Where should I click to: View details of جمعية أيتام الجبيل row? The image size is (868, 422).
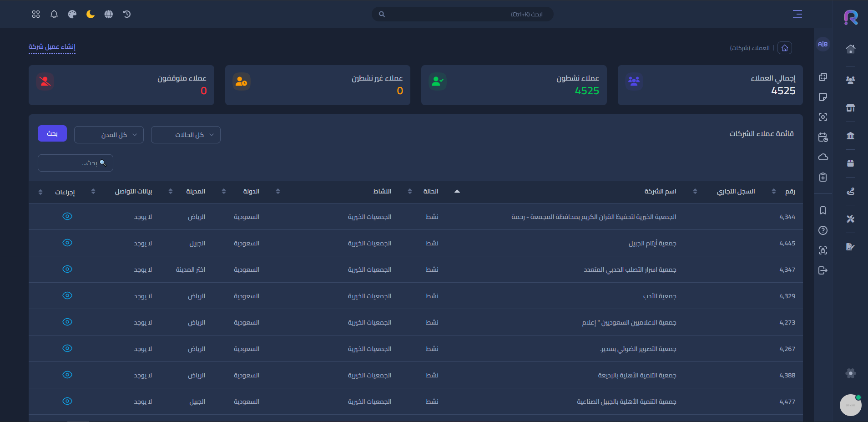(x=67, y=243)
